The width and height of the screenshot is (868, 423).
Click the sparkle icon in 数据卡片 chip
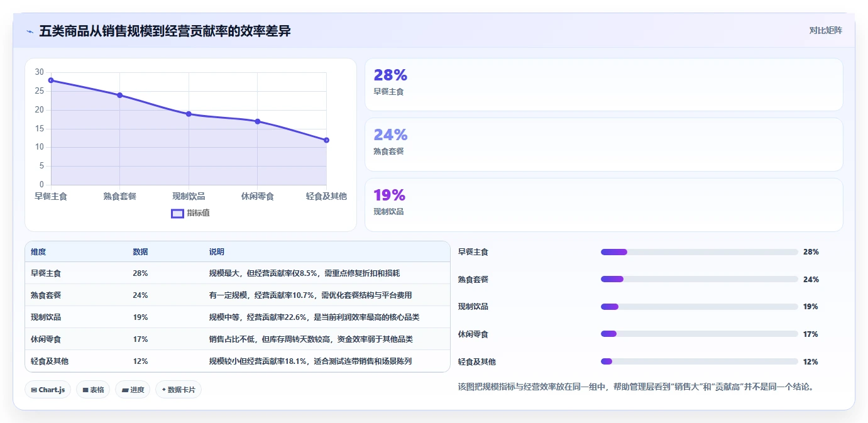[x=163, y=390]
